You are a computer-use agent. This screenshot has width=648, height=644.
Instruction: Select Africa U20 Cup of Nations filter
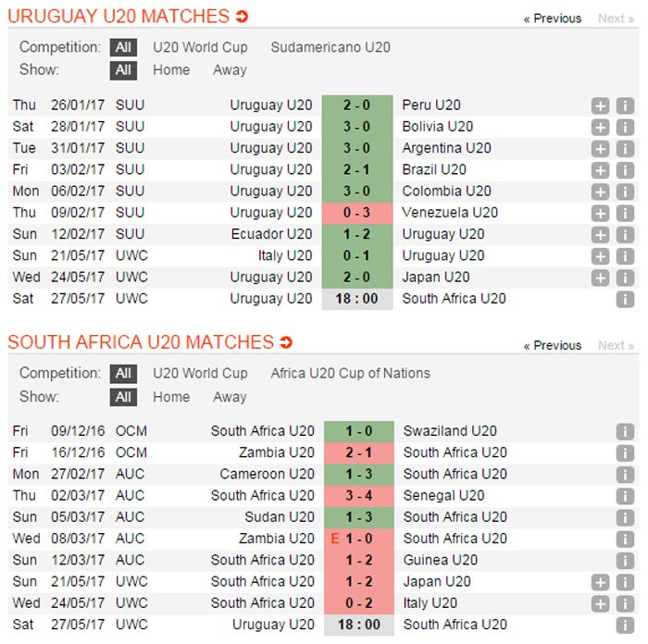(x=350, y=374)
